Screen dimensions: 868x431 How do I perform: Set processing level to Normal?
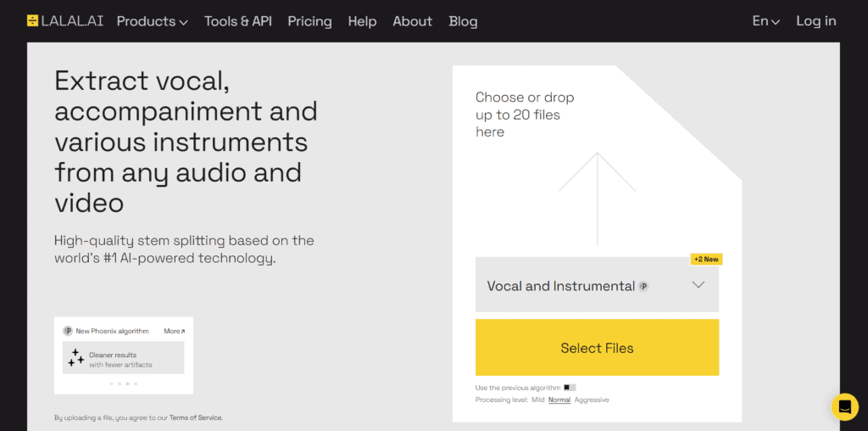(x=559, y=400)
